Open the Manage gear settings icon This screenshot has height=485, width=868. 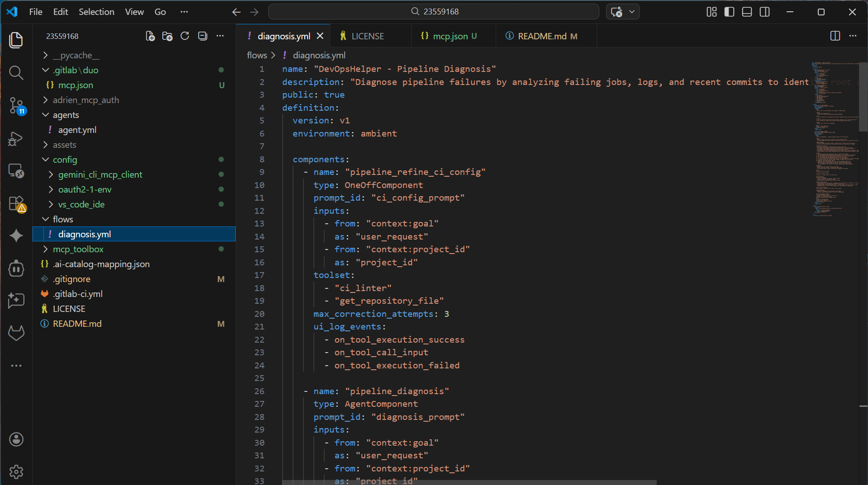tap(16, 471)
